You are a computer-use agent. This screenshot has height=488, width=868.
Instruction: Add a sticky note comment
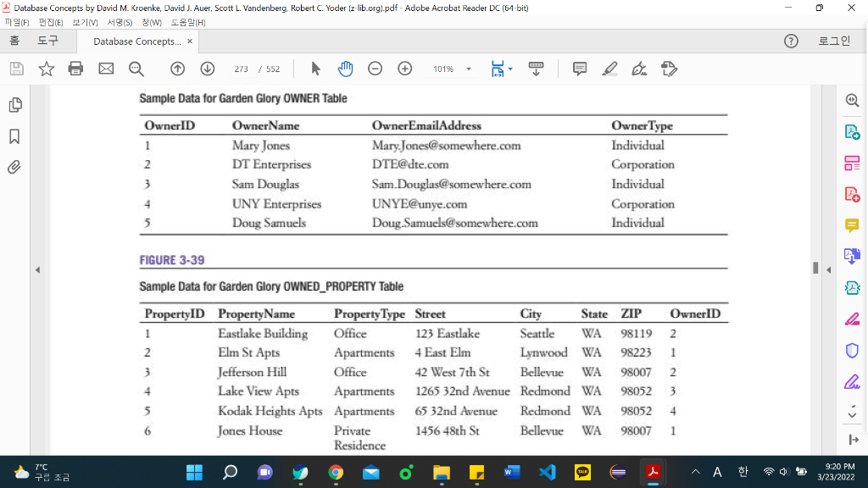580,69
